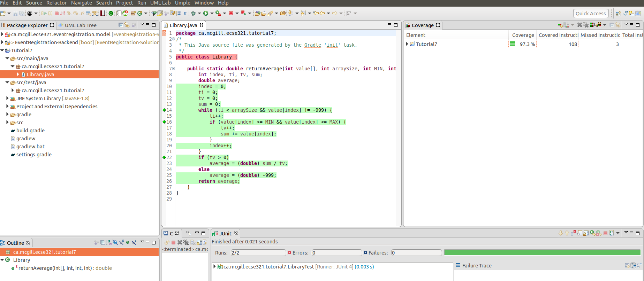Image resolution: width=644 pixels, height=281 pixels.
Task: Toggle Link with Editor in Package Explorer
Action: pos(127,25)
